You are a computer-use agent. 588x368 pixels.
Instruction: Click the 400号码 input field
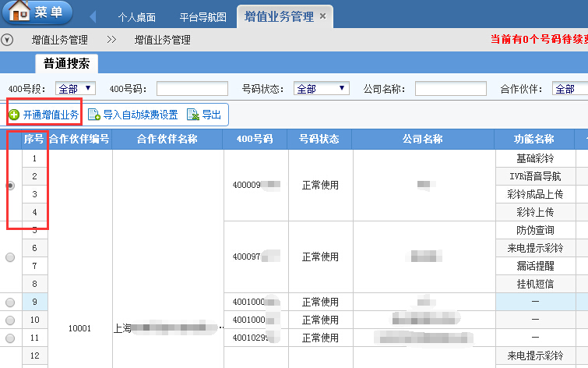coord(192,89)
